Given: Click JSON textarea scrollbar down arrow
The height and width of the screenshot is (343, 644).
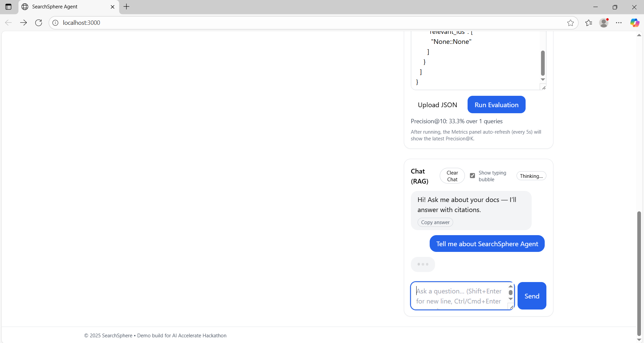Looking at the screenshot, I should click(543, 80).
